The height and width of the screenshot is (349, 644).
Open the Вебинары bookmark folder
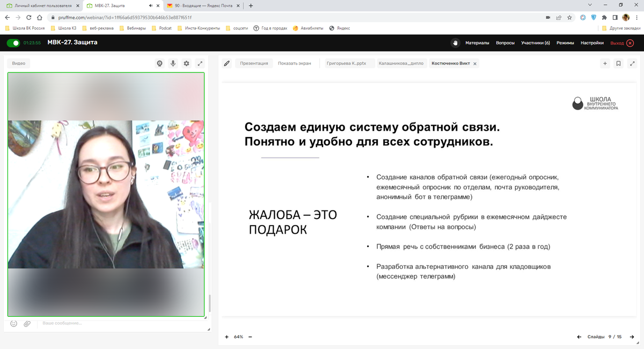(x=133, y=28)
